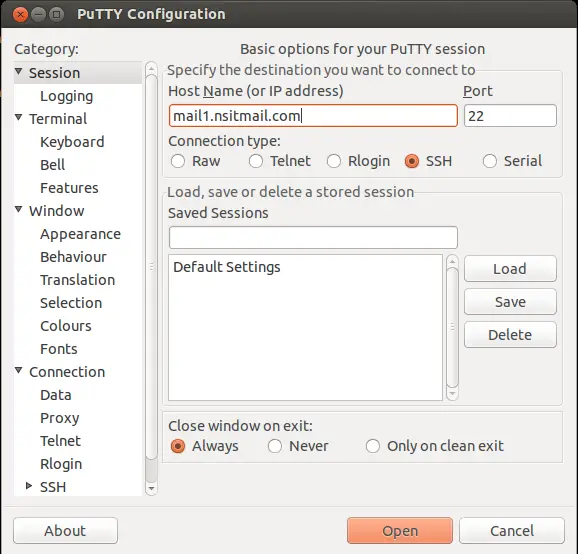Collapse the Session category arrow
This screenshot has width=578, height=554.
pyautogui.click(x=18, y=71)
